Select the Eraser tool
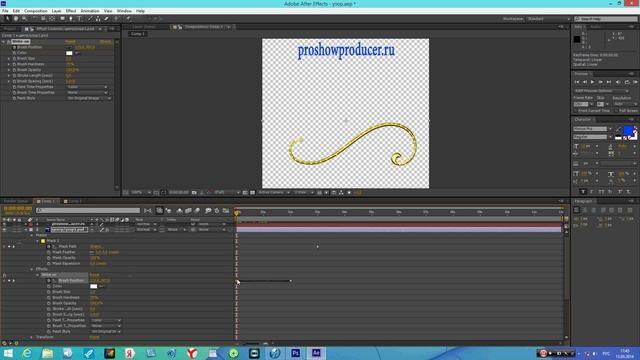 [x=107, y=18]
